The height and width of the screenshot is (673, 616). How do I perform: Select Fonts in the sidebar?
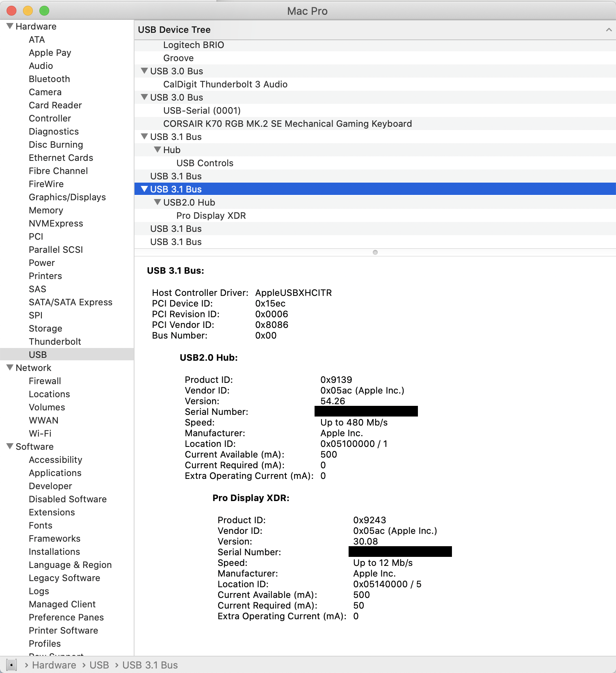pos(41,526)
